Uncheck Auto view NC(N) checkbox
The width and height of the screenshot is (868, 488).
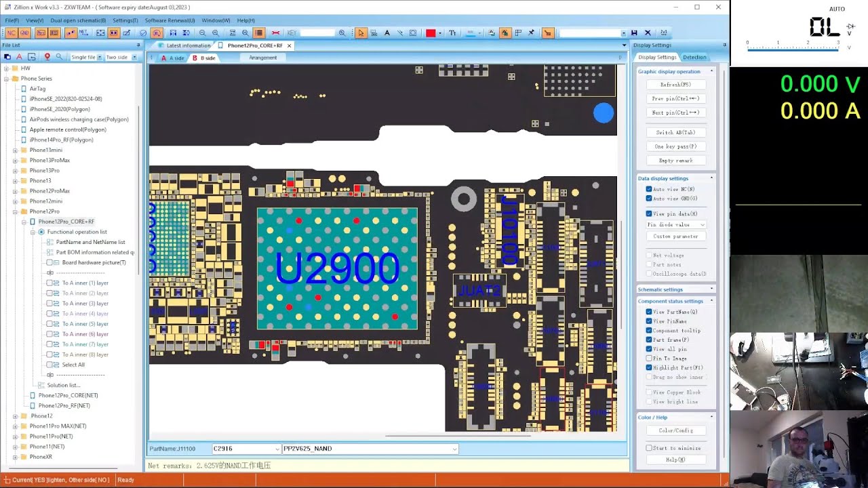point(649,189)
